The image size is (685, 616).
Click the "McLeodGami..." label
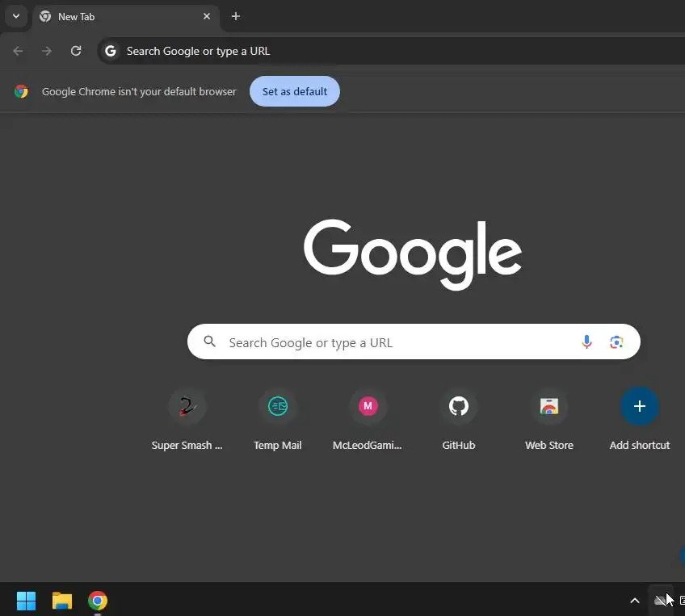[x=368, y=446]
